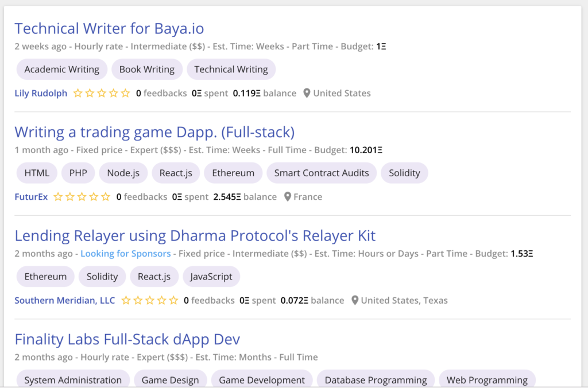Click the location pin icon next to France
The width and height of the screenshot is (588, 388).
tap(288, 197)
